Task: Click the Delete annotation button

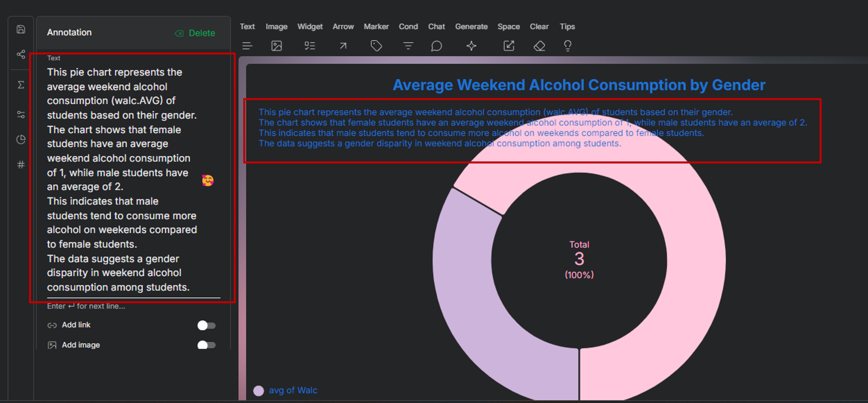Action: [195, 33]
